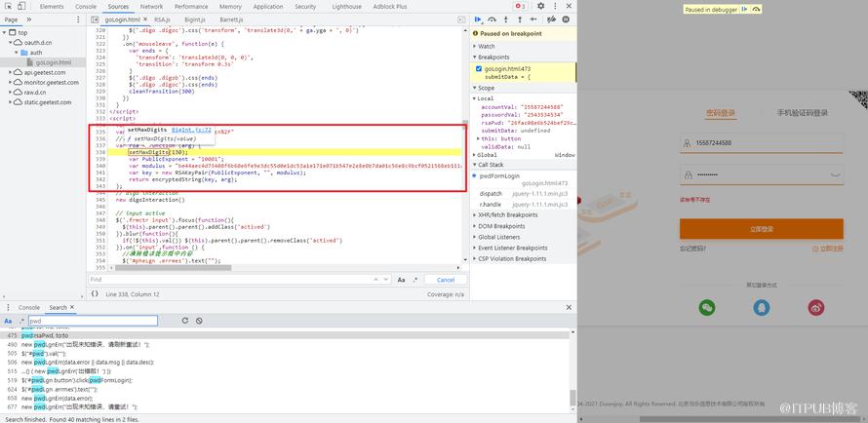Toggle pause on exceptions icon
Viewport: 868px width, 423px height.
[566, 19]
